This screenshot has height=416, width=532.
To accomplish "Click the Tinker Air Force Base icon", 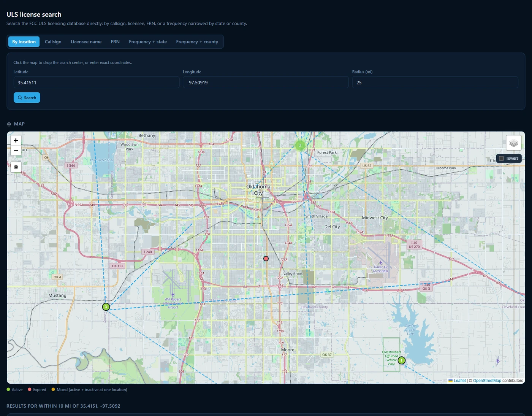I will (380, 263).
